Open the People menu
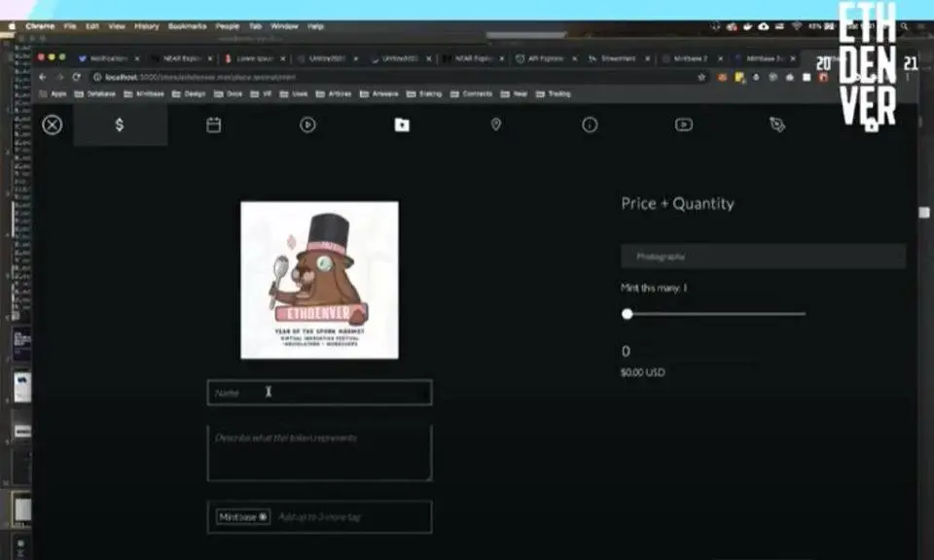 pyautogui.click(x=228, y=27)
